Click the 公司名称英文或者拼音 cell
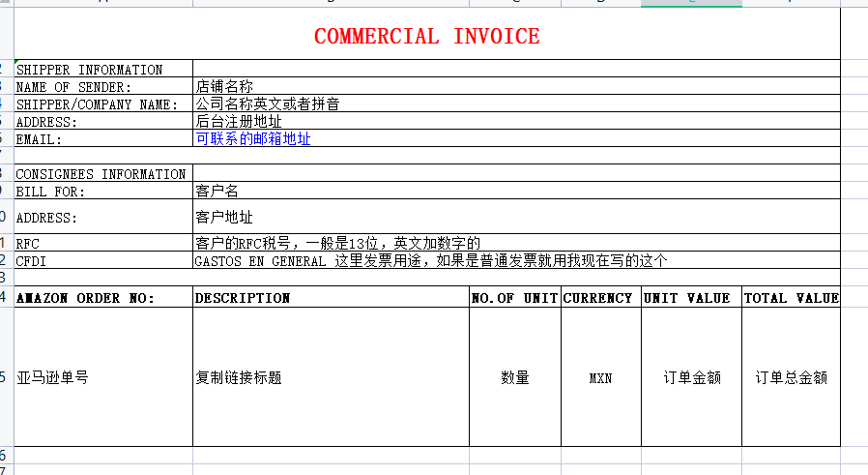868x475 pixels. point(516,104)
